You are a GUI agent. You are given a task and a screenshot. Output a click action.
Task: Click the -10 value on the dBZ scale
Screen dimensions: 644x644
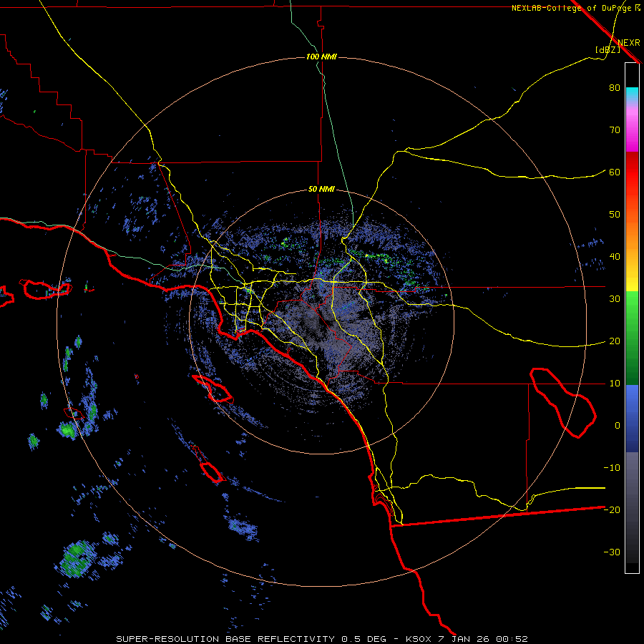tap(612, 468)
